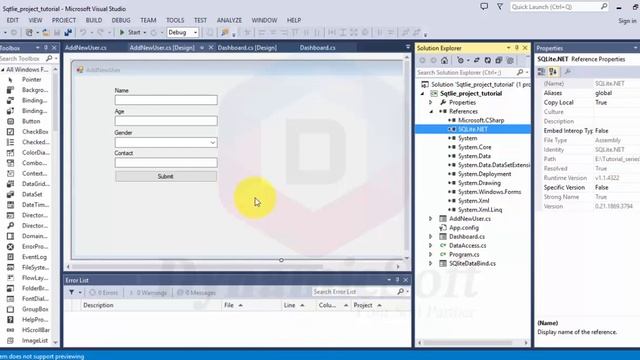Select the System.Windows.Forms reference
640x360 pixels.
489,192
